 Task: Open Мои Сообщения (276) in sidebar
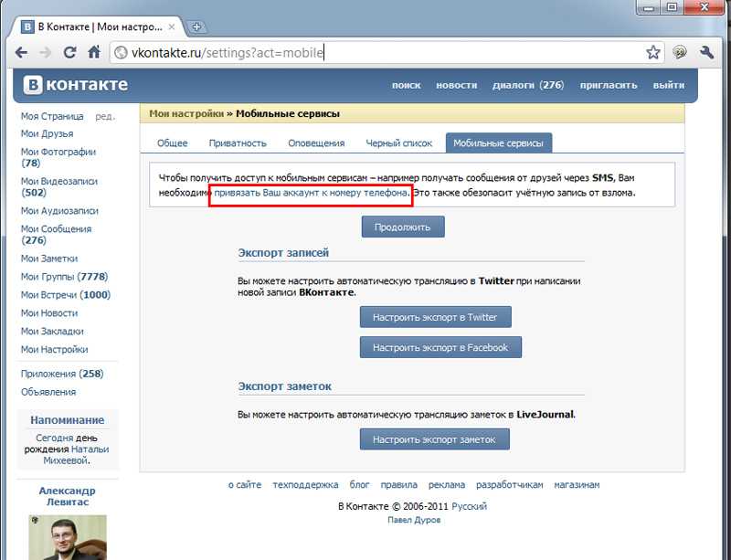click(x=56, y=235)
